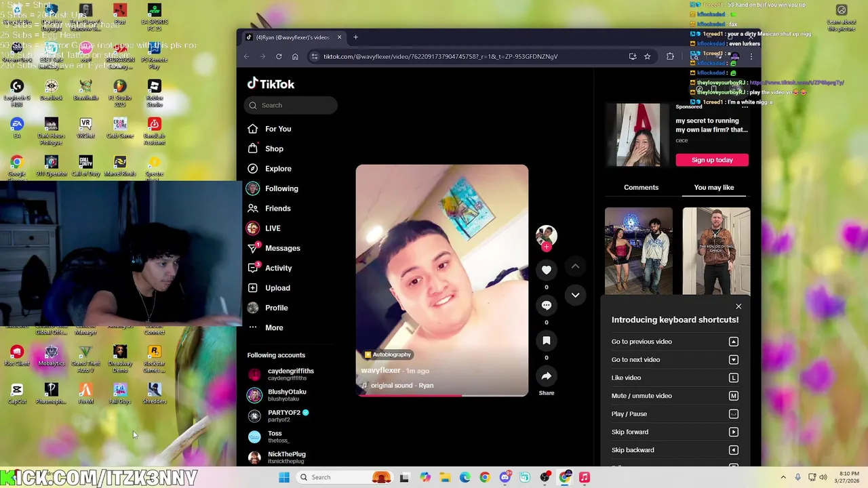Open FL Studio 2025 desktop shortcut

pos(119,91)
